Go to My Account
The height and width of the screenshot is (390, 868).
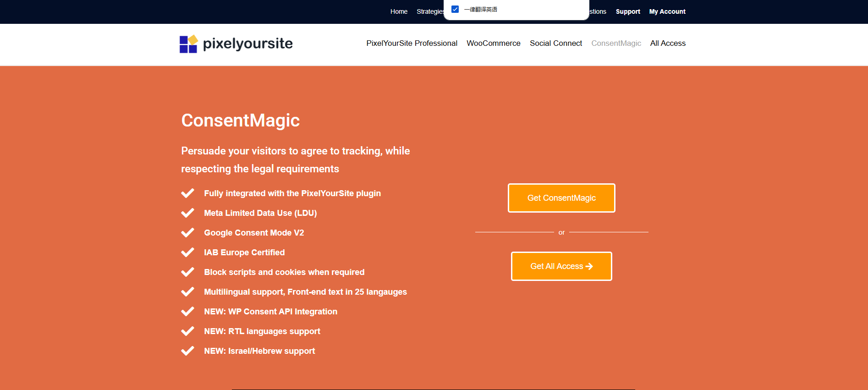pyautogui.click(x=667, y=11)
